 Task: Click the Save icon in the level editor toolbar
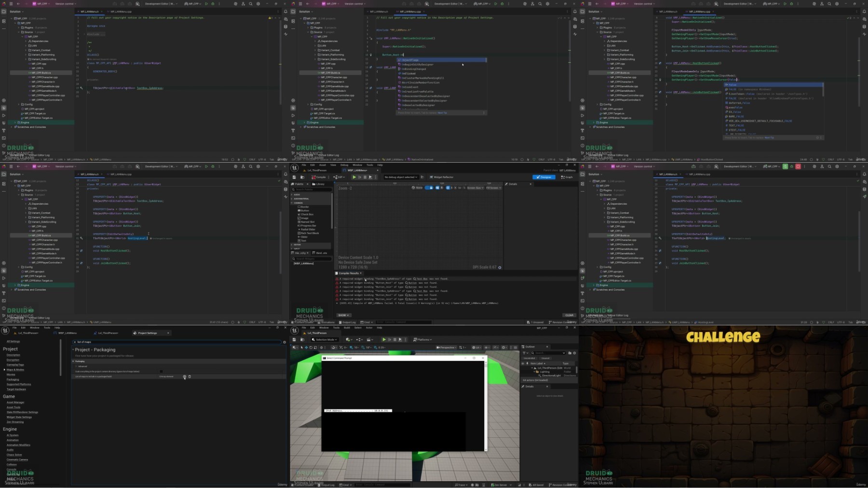(x=295, y=339)
